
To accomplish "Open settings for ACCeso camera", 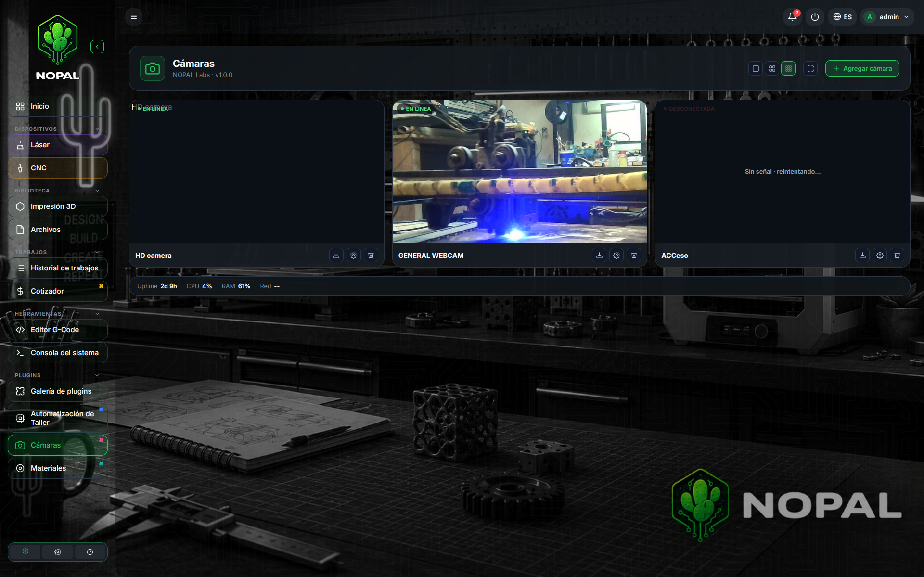I will tap(880, 255).
